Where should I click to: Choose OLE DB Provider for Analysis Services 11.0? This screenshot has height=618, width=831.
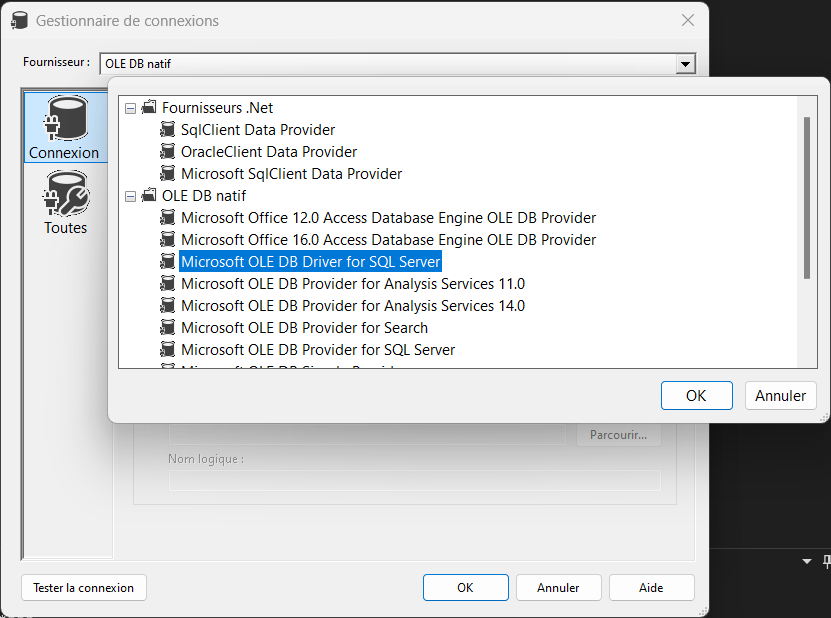click(x=353, y=284)
